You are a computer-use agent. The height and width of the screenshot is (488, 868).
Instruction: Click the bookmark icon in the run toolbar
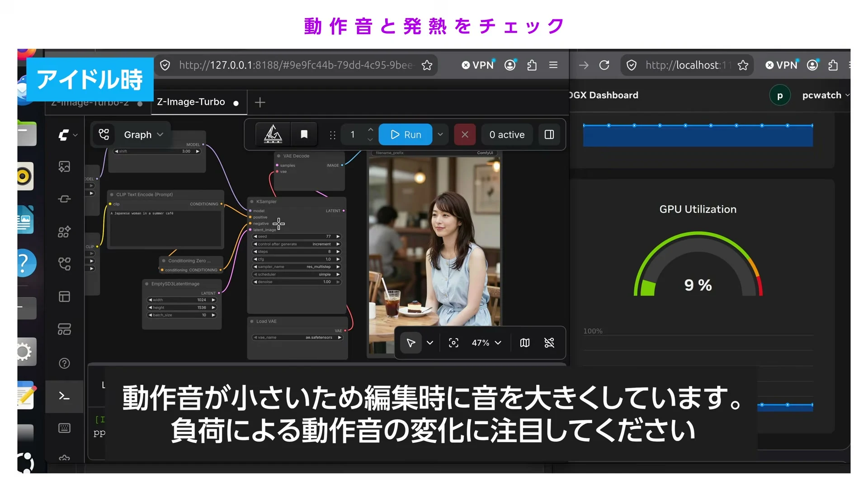pos(304,135)
